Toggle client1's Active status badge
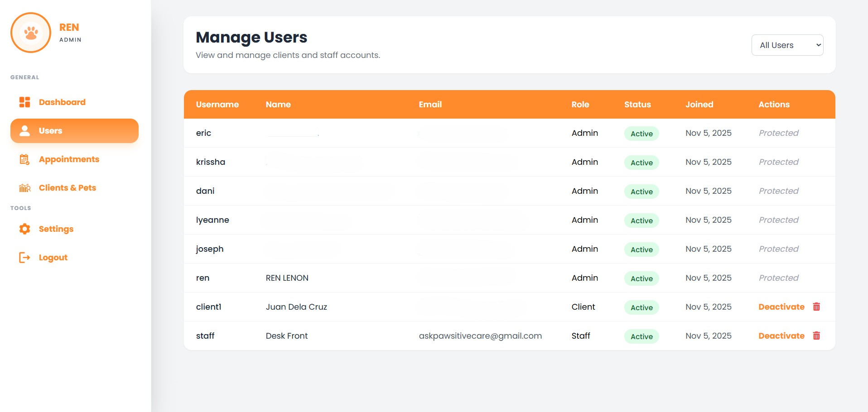 point(641,307)
